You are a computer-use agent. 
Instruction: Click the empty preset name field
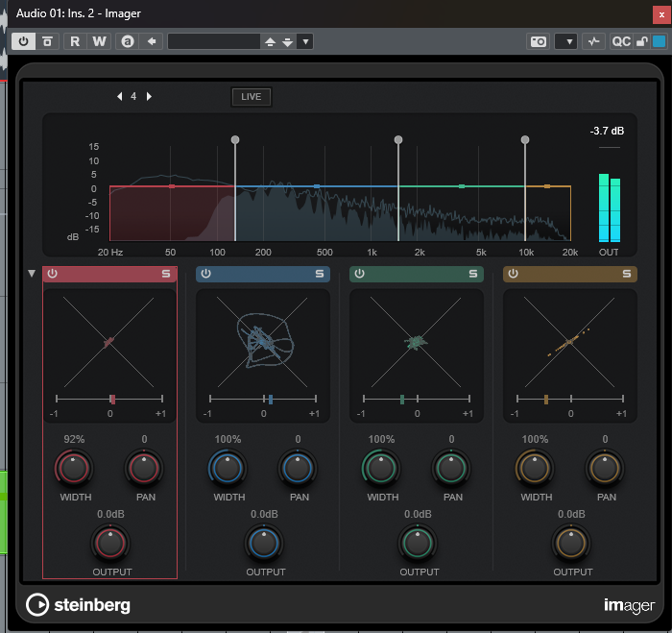[x=214, y=41]
